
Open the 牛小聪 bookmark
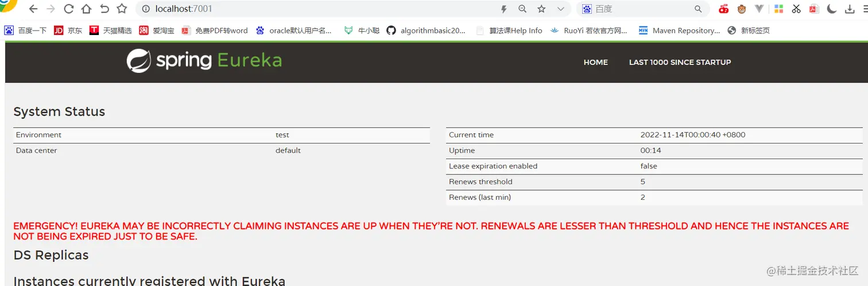(362, 30)
